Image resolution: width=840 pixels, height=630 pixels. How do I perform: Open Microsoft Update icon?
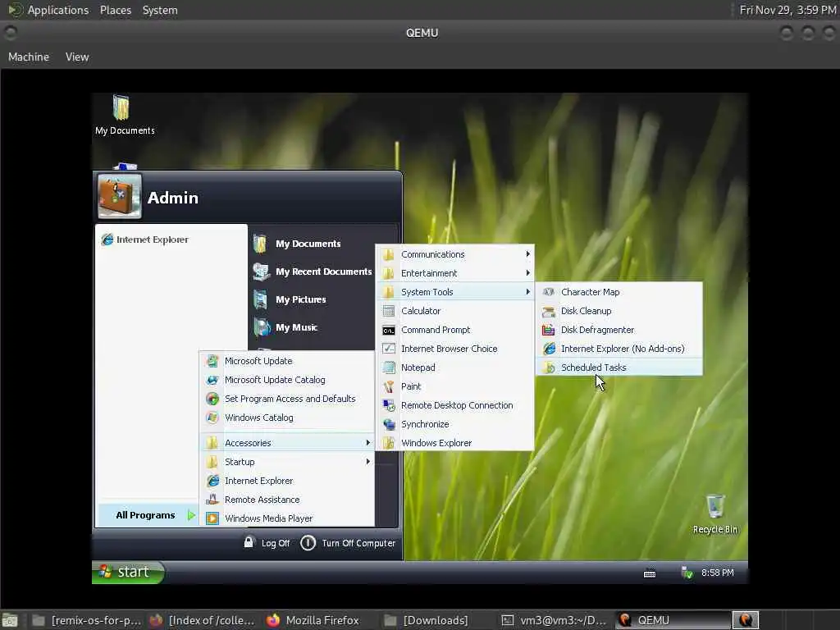(x=212, y=361)
